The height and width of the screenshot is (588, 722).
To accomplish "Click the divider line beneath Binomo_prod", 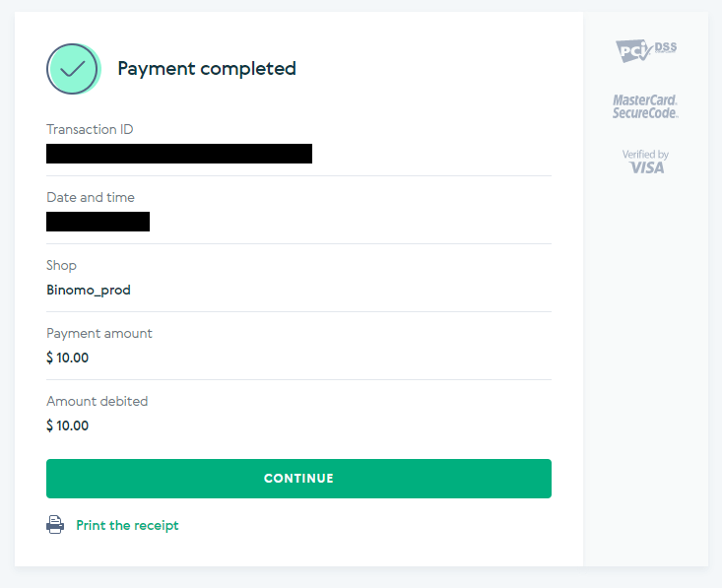I will [x=298, y=311].
